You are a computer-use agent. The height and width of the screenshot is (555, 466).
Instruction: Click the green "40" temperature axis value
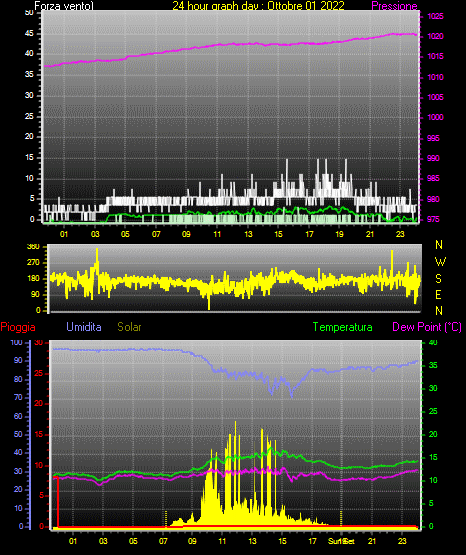(x=433, y=343)
